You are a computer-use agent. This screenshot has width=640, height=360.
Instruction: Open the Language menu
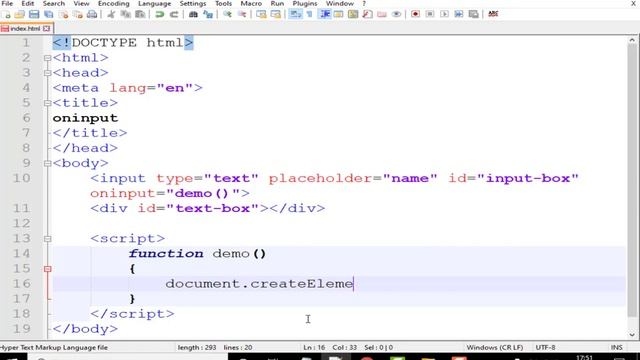point(155,4)
